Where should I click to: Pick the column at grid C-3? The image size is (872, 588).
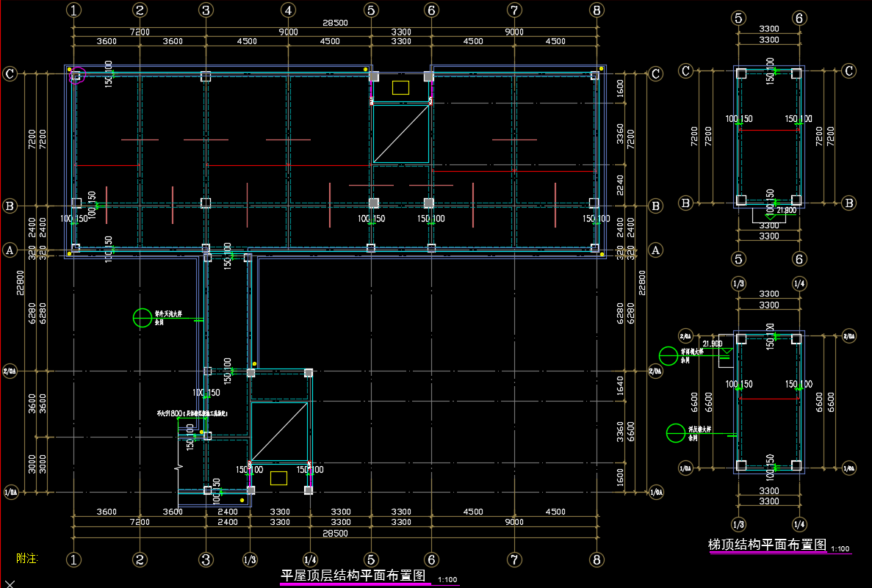pos(206,76)
